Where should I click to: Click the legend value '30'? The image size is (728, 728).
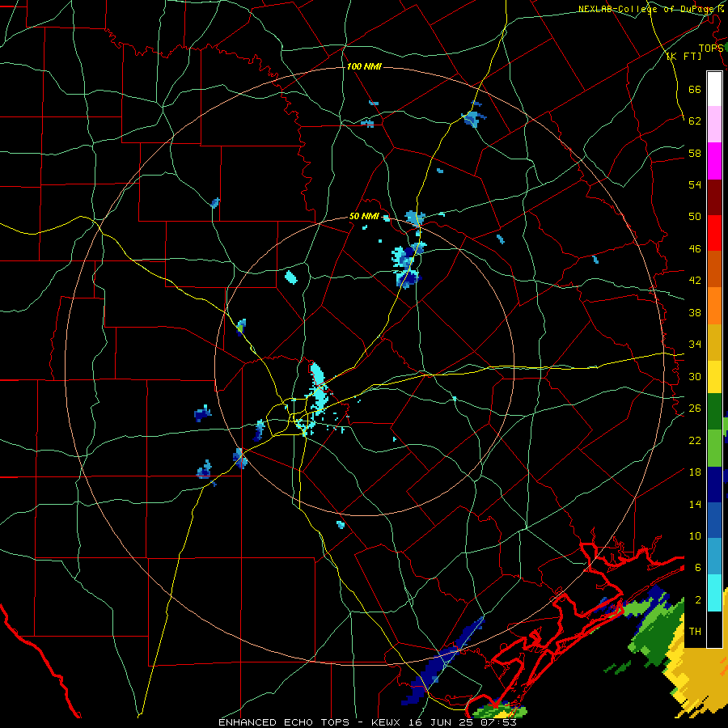coord(695,376)
